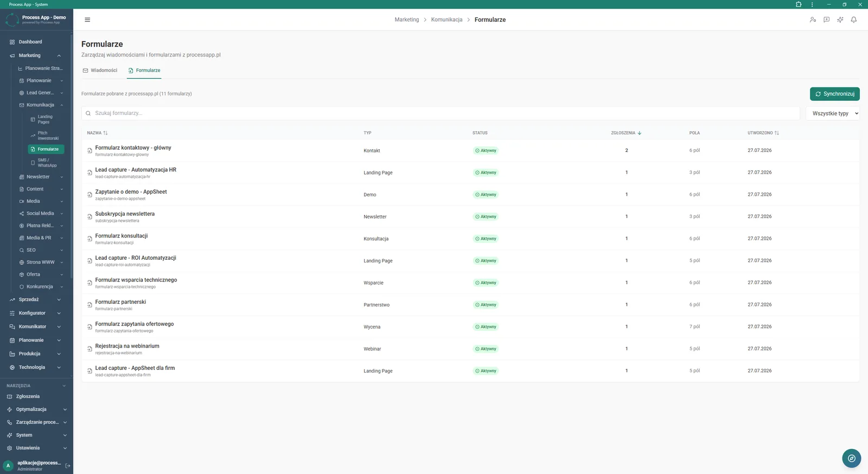Click the Sprzedaż trend icon in sidebar
This screenshot has height=474, width=868.
click(12, 299)
